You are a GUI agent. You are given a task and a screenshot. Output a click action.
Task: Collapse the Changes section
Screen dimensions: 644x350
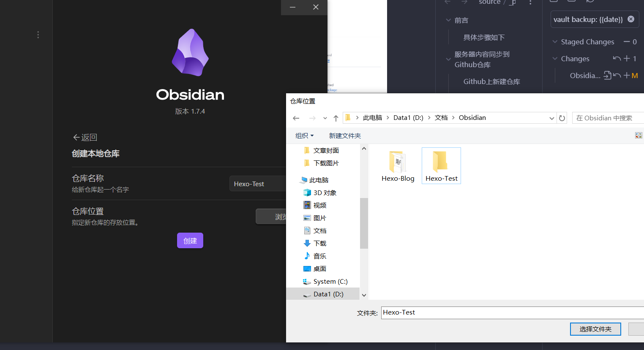tap(555, 59)
